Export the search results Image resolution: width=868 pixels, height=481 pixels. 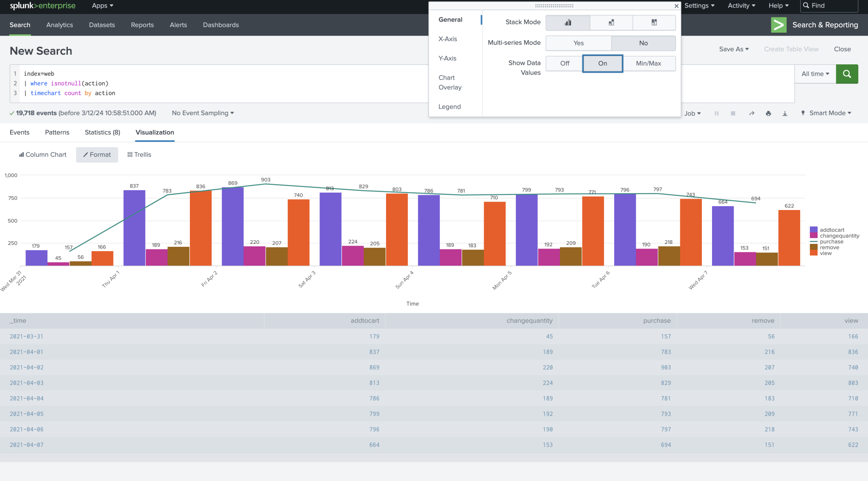coord(785,113)
